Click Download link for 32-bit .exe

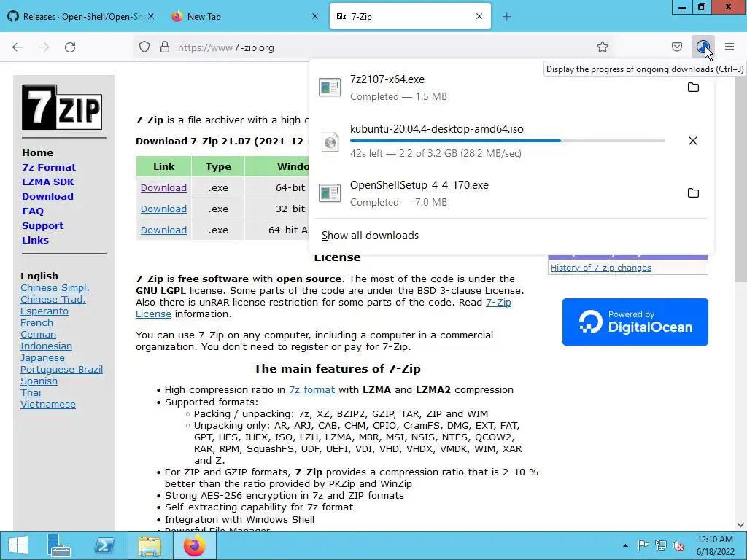[x=163, y=209]
